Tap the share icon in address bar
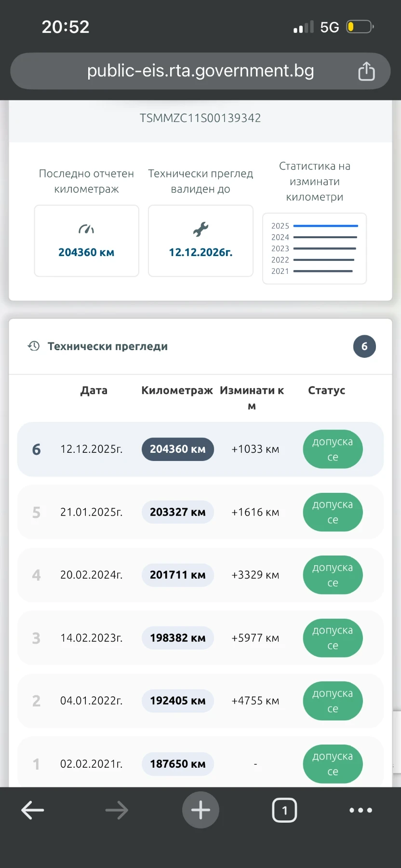Screen dimensions: 401x868 tap(366, 71)
